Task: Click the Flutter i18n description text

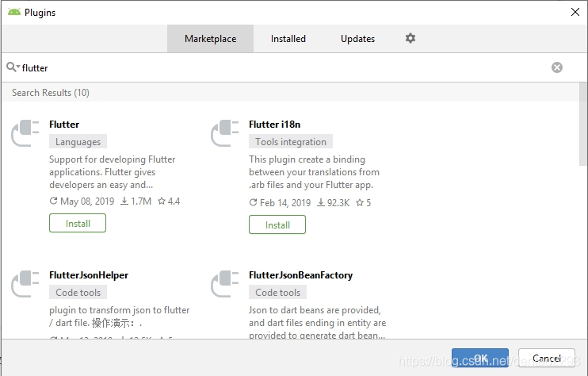Action: (314, 172)
